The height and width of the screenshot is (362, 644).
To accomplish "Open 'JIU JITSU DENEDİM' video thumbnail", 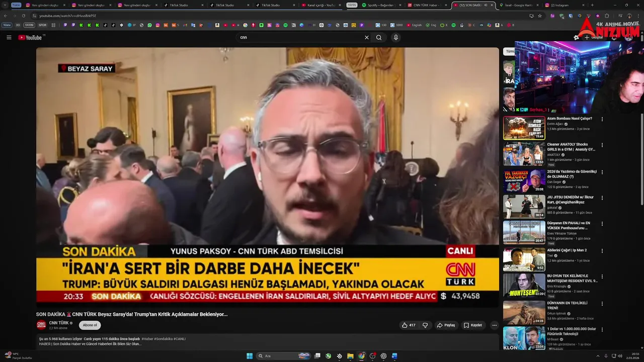I will tap(524, 207).
